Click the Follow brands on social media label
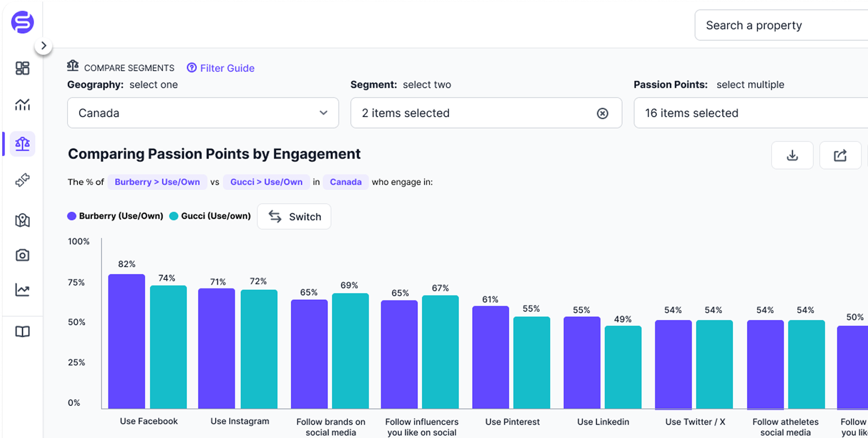 point(331,427)
